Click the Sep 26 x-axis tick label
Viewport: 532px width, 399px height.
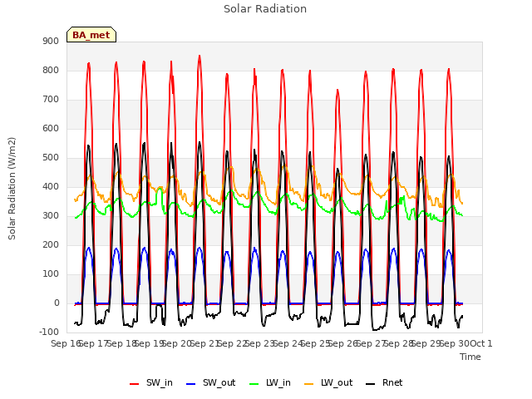(343, 343)
